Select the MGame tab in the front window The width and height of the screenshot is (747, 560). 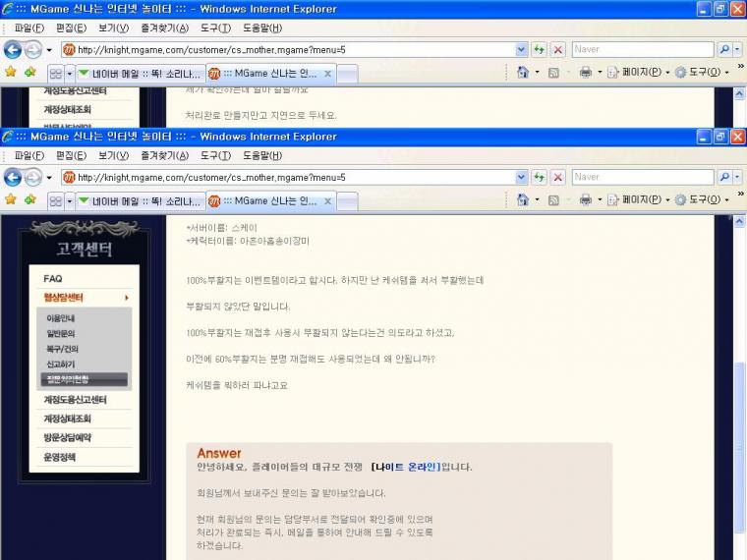tap(271, 201)
